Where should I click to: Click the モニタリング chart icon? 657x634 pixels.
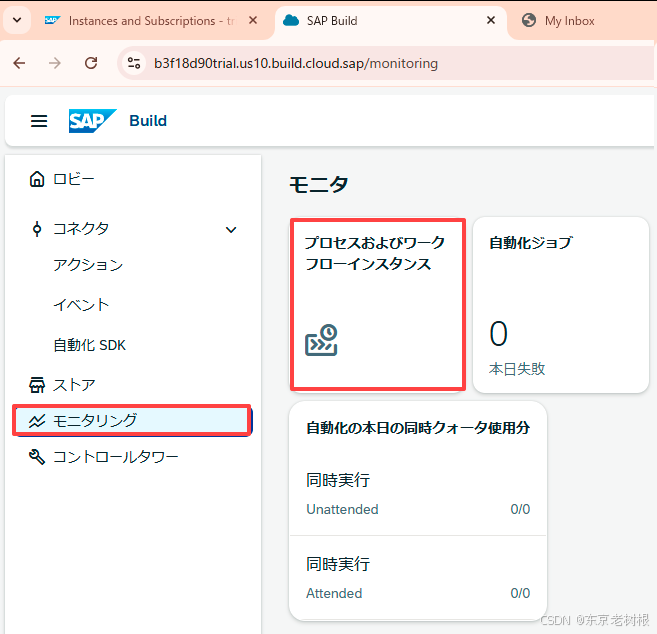pyautogui.click(x=37, y=420)
